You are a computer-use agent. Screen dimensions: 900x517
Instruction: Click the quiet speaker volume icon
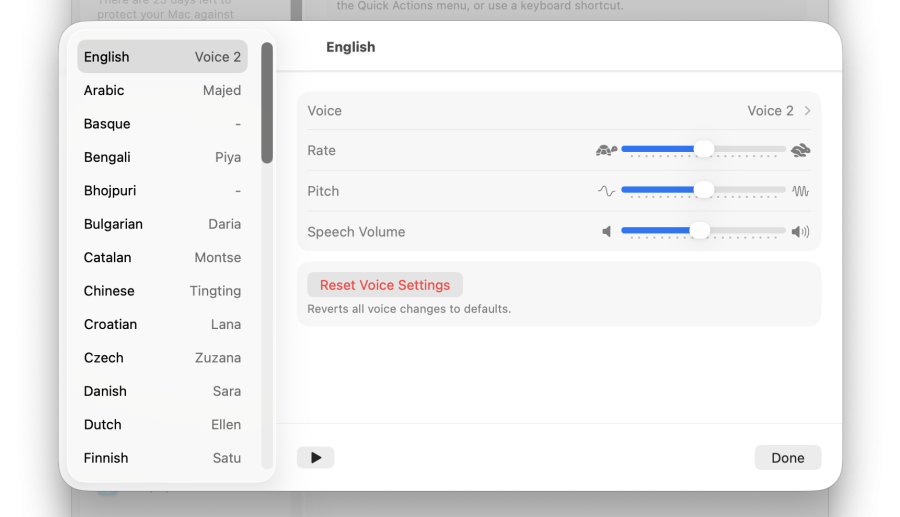606,231
